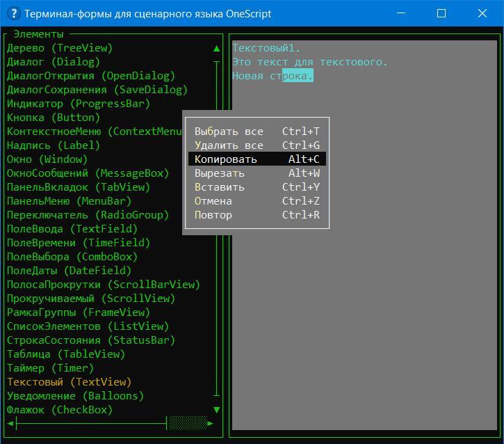The image size is (504, 444).
Task: Maximize the OneScript terminal window
Action: (x=441, y=13)
